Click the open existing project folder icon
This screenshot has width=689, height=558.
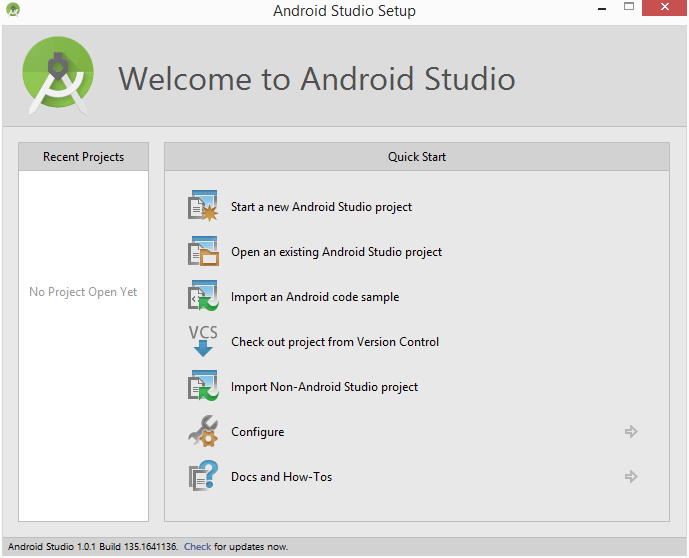pyautogui.click(x=203, y=252)
